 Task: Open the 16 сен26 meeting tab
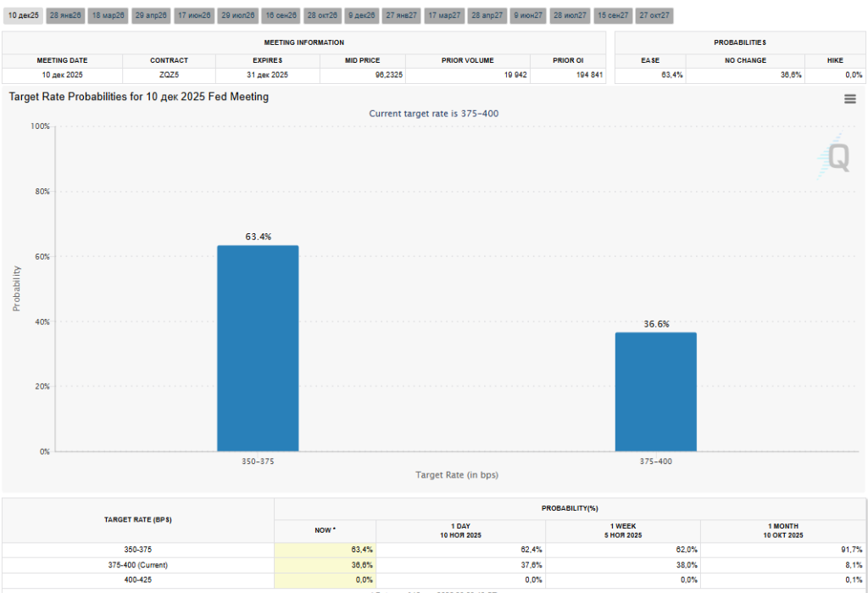281,16
